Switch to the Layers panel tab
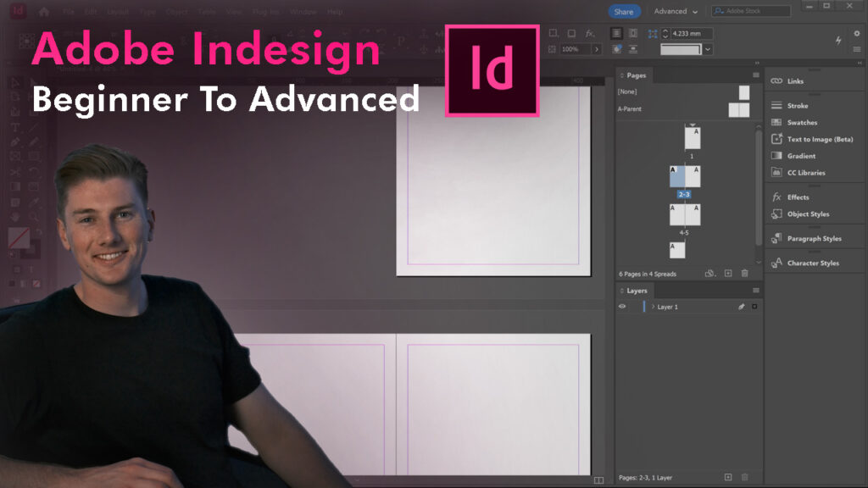Screen dimensions: 868x488 [637, 291]
